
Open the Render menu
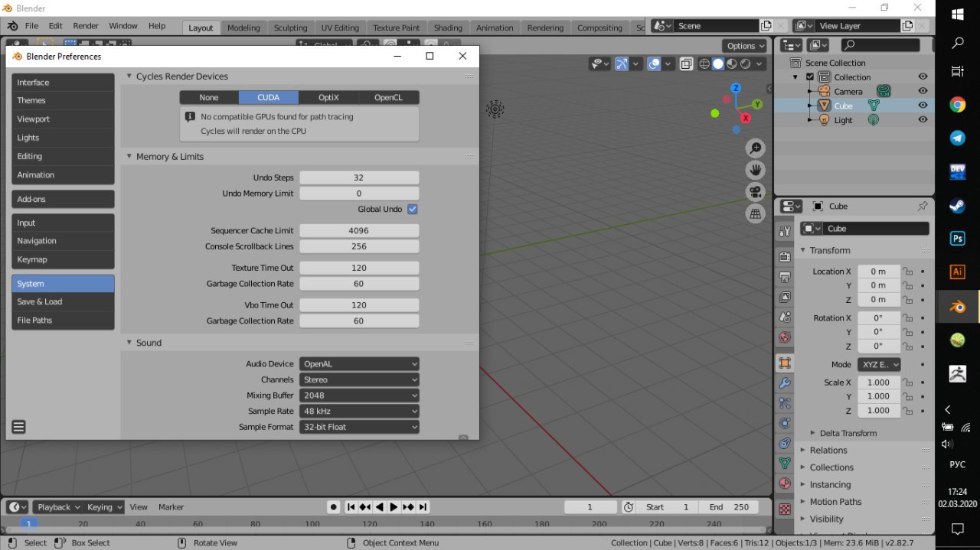[86, 25]
